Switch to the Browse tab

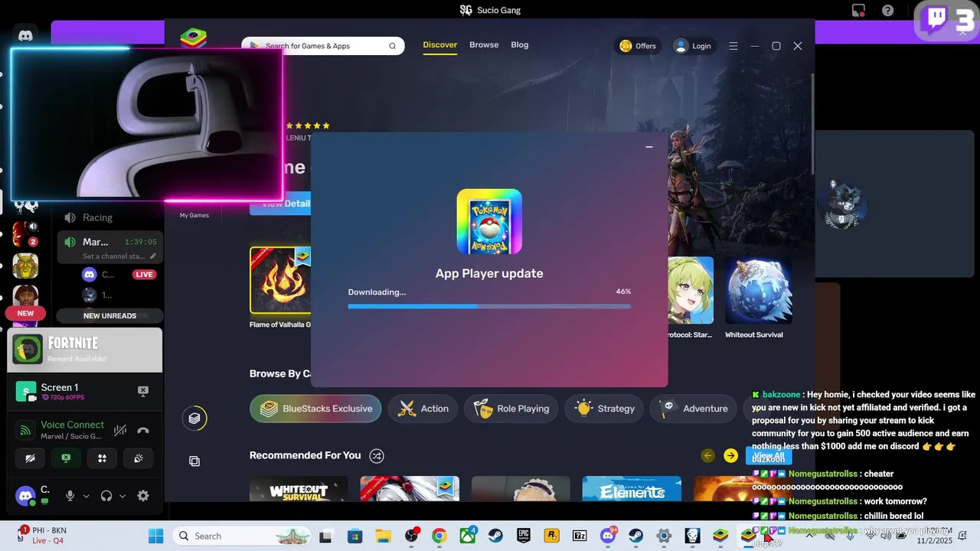click(484, 45)
